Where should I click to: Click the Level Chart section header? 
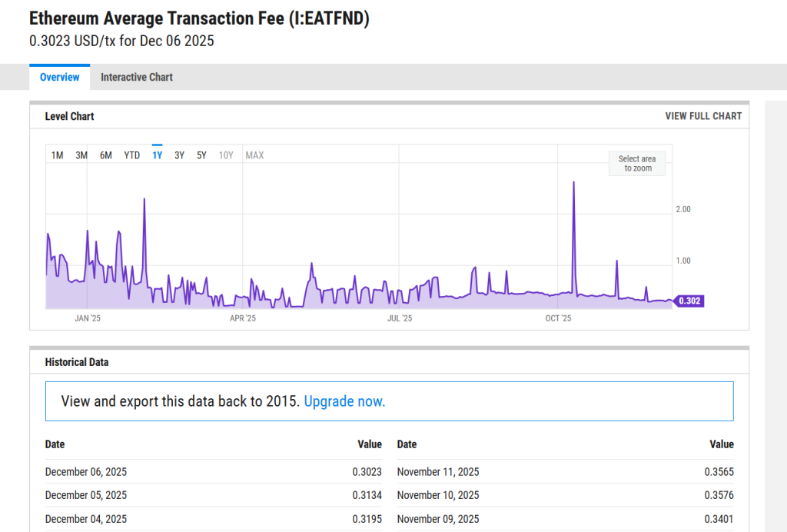coord(71,116)
